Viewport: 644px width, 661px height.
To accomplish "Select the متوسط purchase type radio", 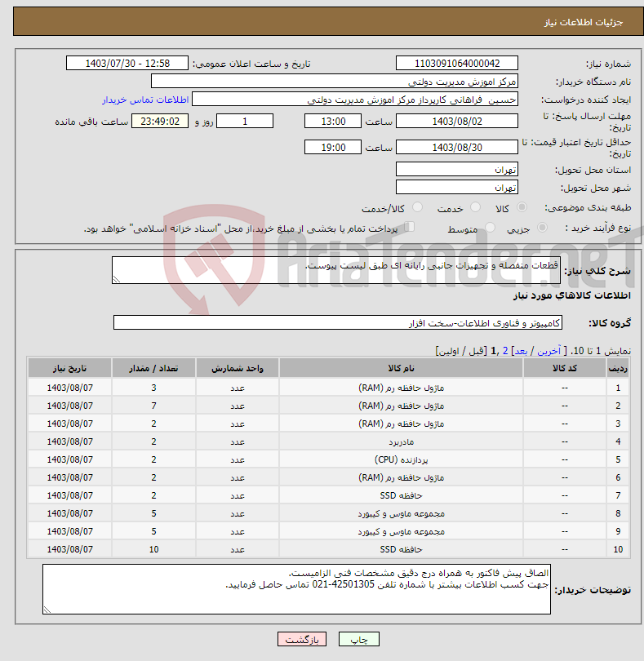I will pos(490,228).
